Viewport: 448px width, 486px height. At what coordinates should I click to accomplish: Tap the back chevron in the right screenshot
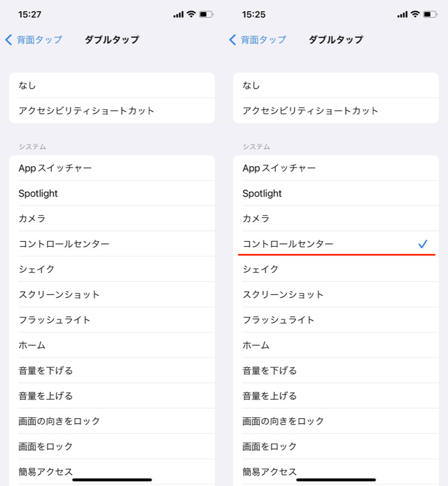coord(232,40)
